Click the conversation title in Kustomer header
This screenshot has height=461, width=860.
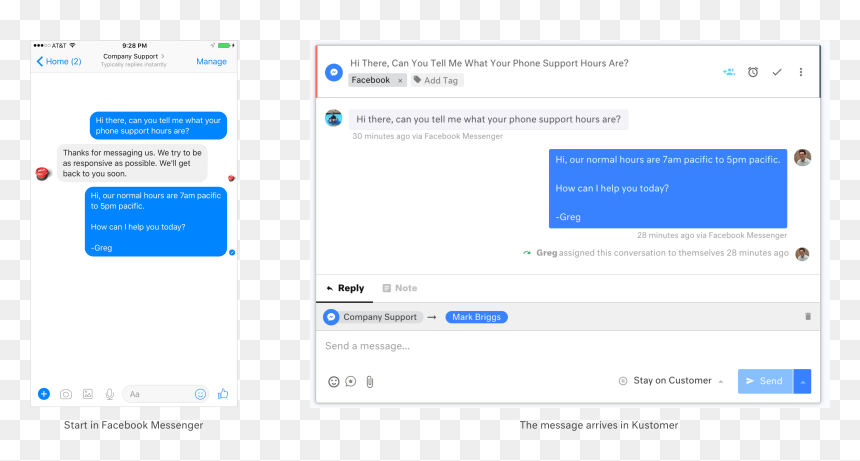tap(489, 63)
